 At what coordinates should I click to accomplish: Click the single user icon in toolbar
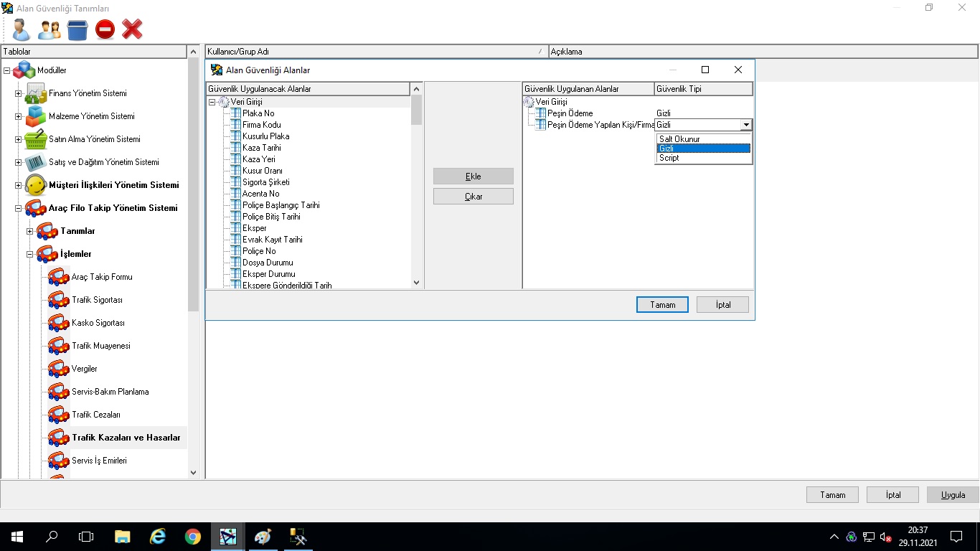coord(22,29)
